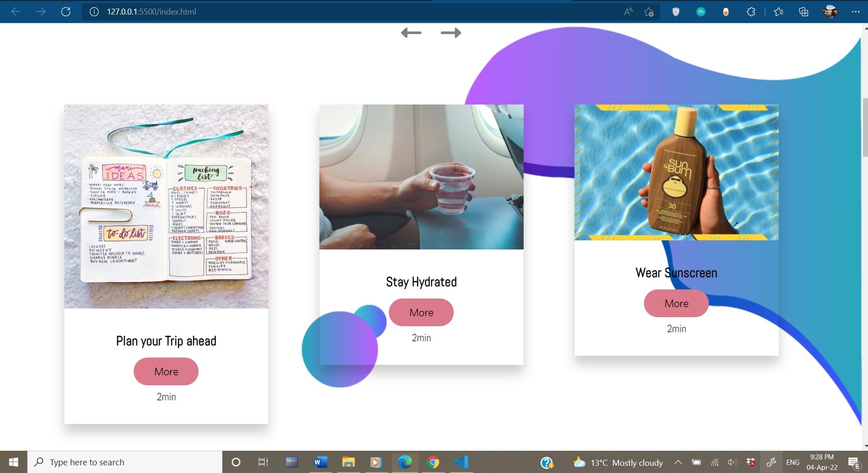Open the Windows Start menu
868x473 pixels.
[14, 462]
